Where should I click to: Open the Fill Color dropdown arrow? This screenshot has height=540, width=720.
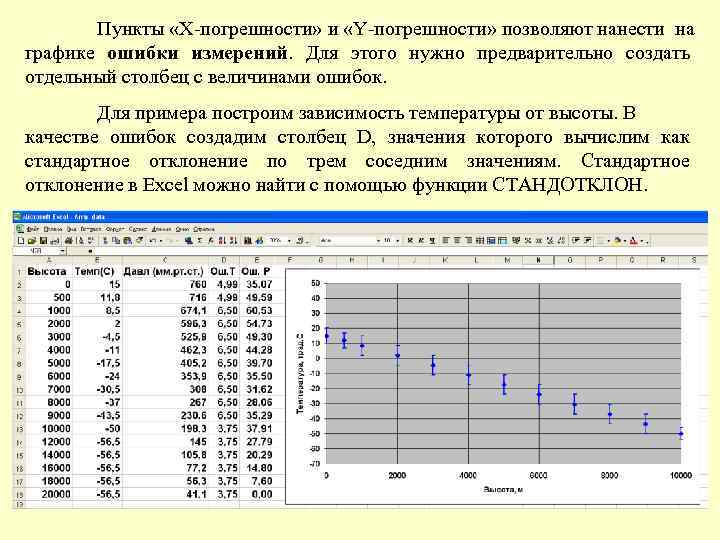tap(625, 241)
